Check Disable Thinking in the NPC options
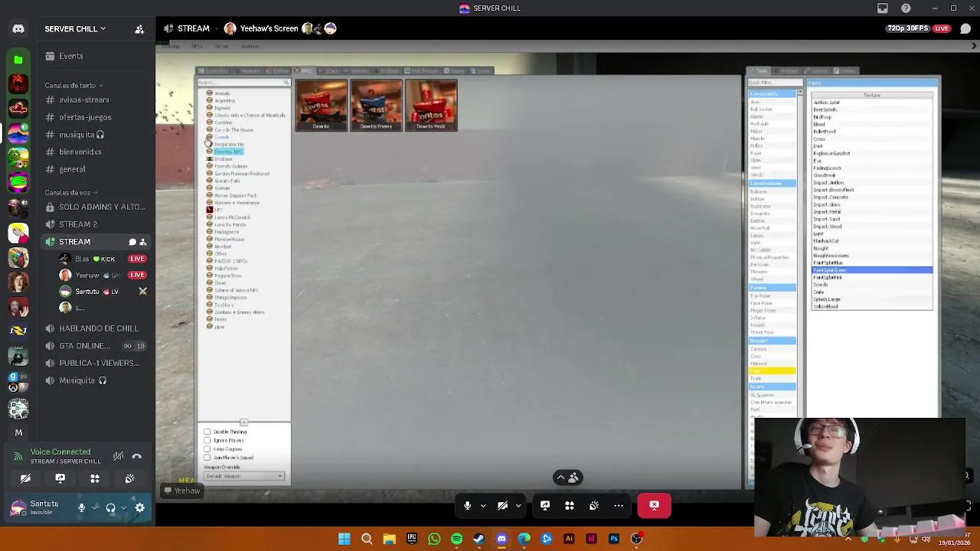The width and height of the screenshot is (980, 551). pos(207,432)
